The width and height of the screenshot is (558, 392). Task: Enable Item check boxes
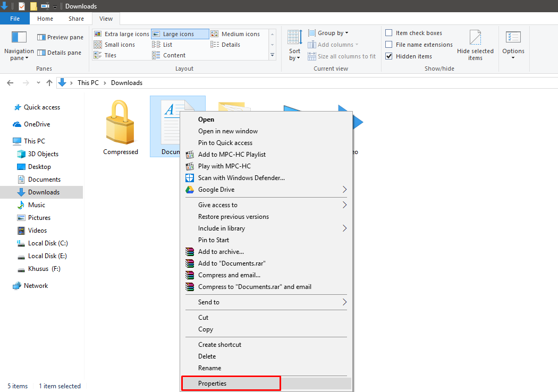click(x=389, y=33)
